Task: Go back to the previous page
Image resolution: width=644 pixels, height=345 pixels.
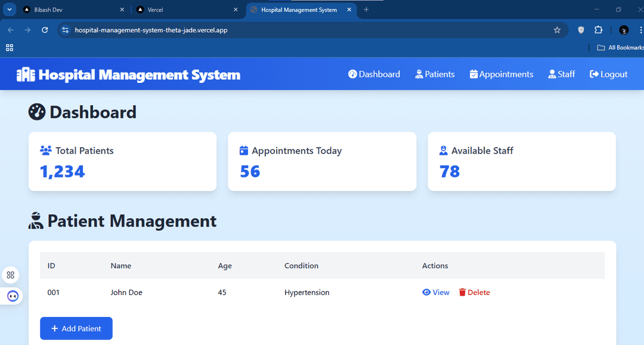Action: coord(11,30)
